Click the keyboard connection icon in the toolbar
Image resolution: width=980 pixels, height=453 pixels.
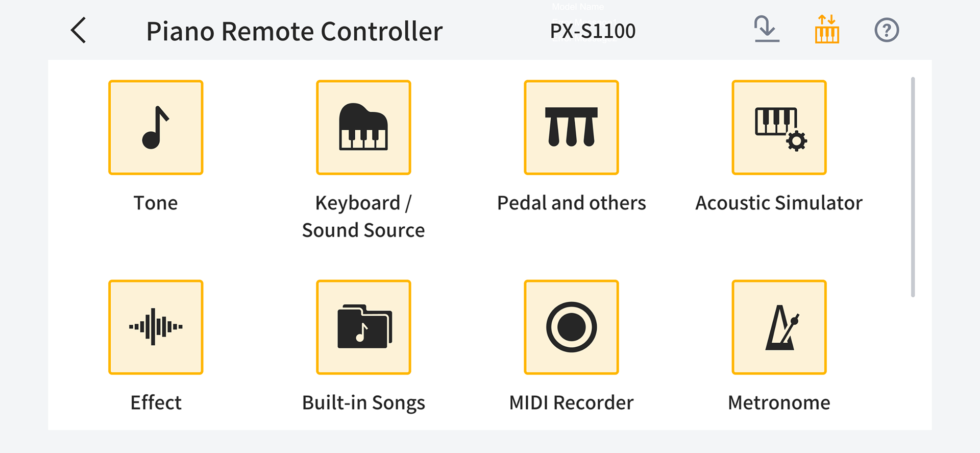coord(827,30)
